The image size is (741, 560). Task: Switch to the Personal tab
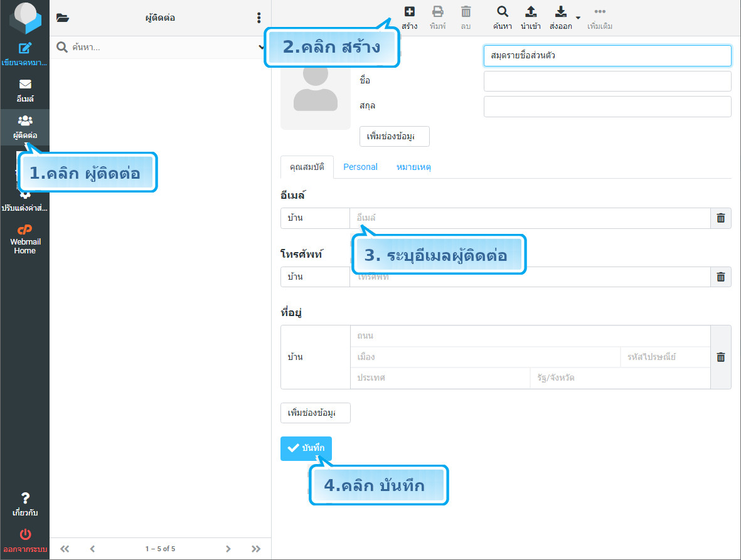[x=360, y=167]
